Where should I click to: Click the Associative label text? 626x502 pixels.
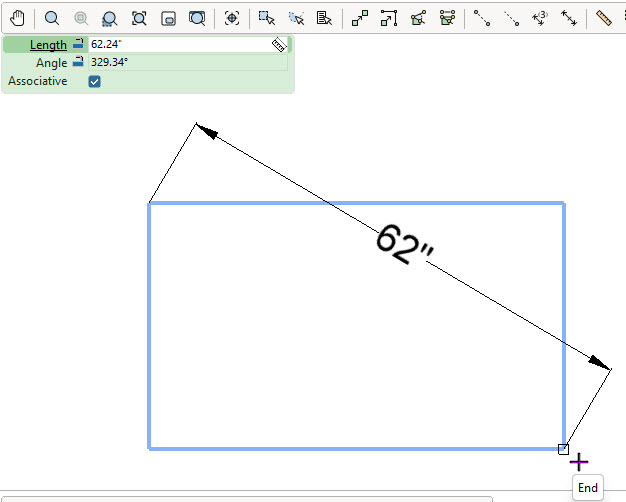pos(38,81)
